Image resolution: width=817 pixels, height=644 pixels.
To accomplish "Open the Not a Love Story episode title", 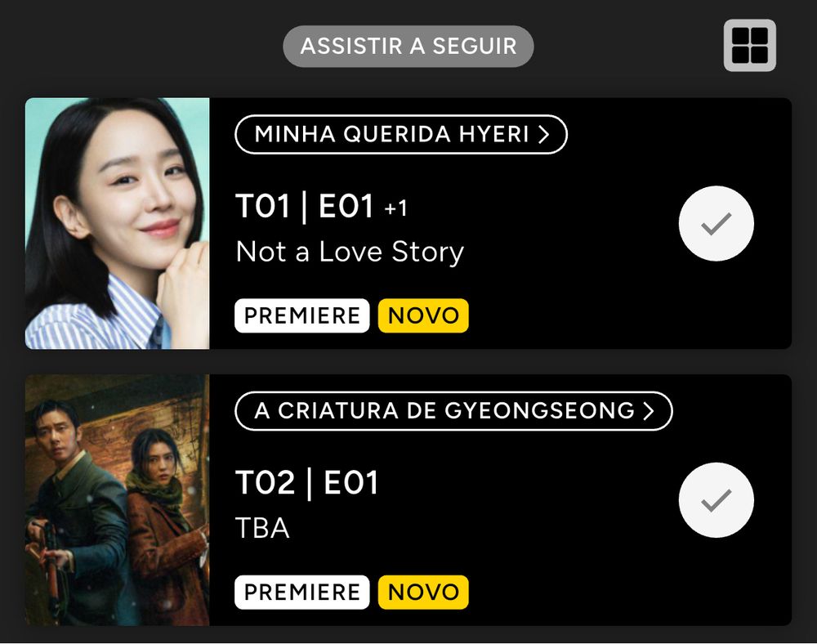I will [350, 253].
